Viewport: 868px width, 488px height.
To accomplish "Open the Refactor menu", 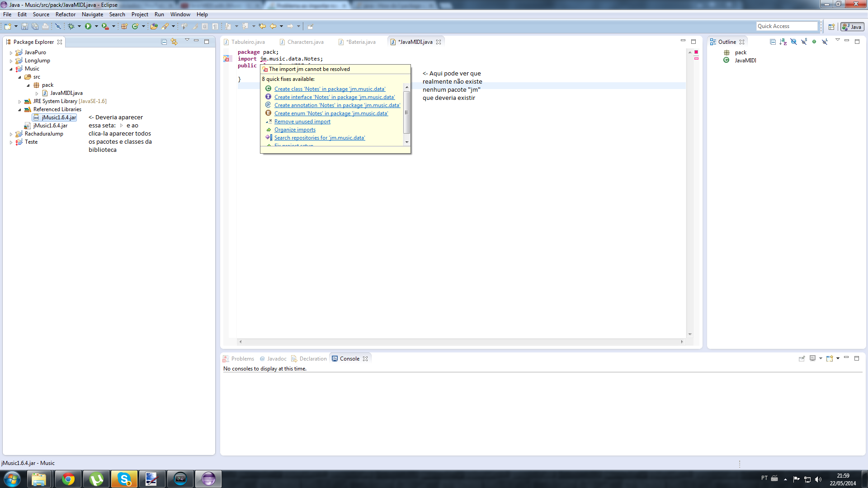I will (x=66, y=14).
